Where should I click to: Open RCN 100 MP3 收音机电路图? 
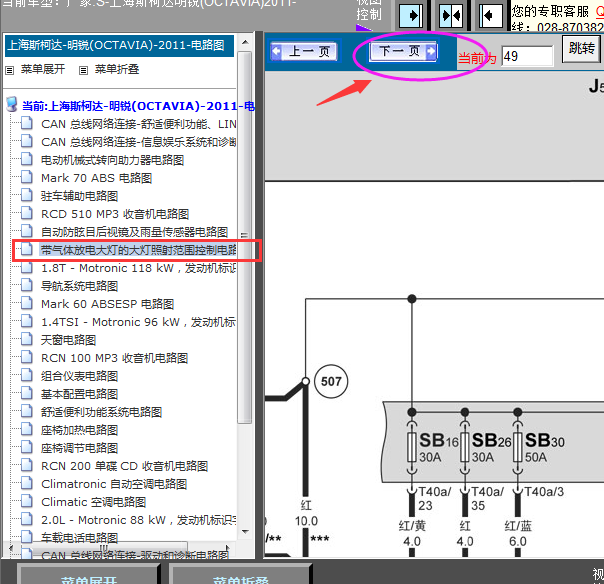pos(114,358)
